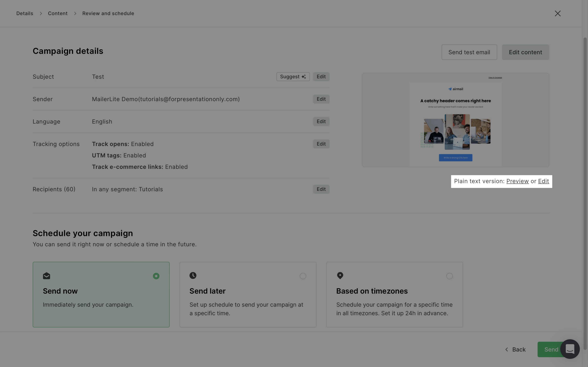Select Based on timezones radio button

pyautogui.click(x=449, y=276)
